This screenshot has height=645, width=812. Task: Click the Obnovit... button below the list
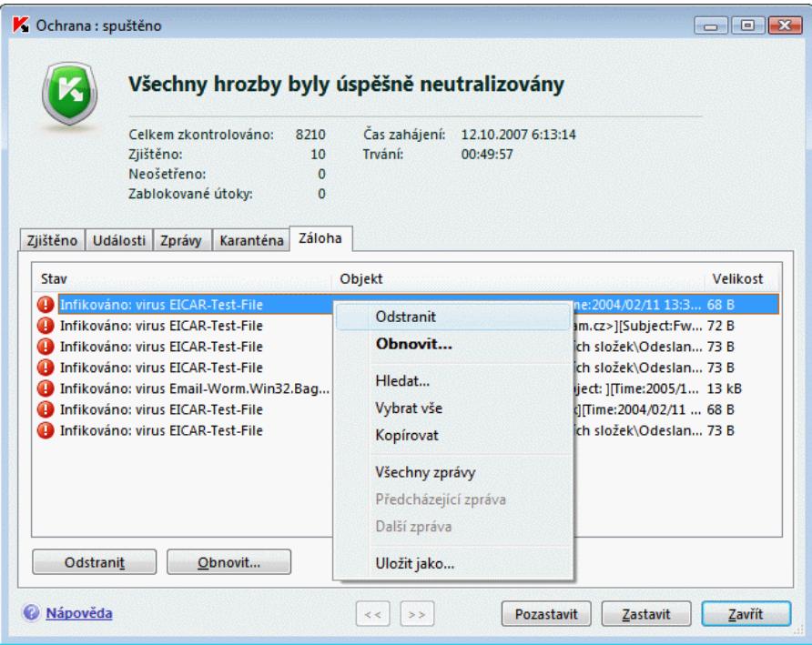(x=228, y=562)
